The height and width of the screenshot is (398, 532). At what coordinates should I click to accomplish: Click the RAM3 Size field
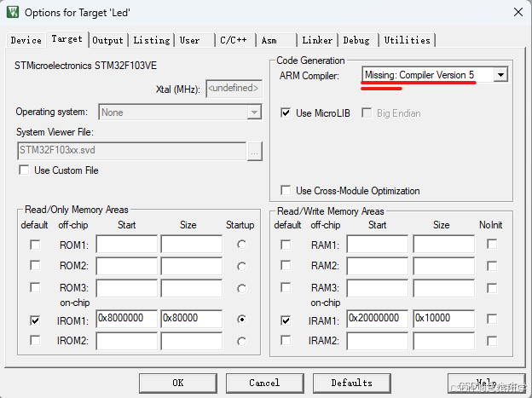tap(444, 288)
